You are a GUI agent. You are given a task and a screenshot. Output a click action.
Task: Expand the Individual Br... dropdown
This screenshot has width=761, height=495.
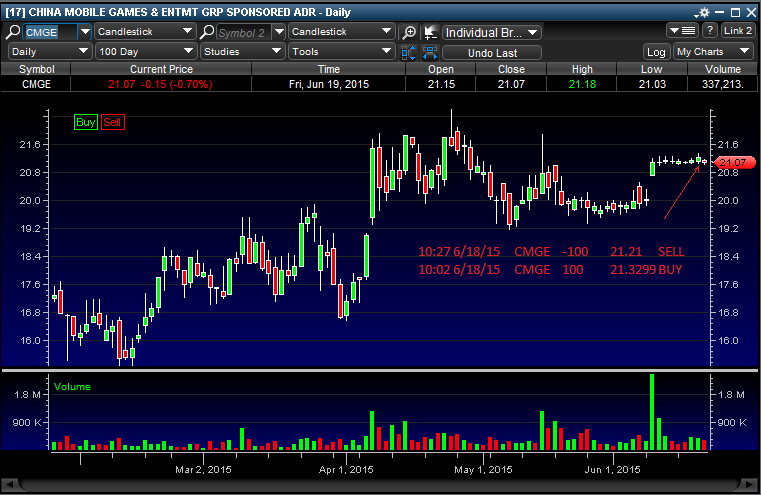click(x=492, y=33)
